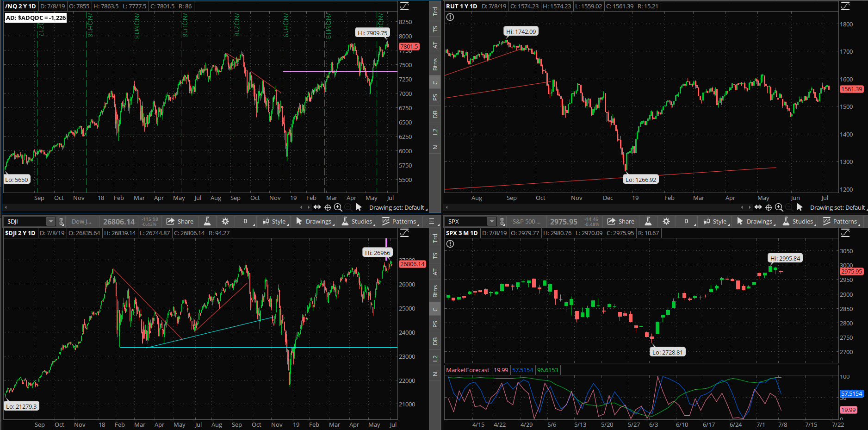Open the RUT chart's corner chart-mode icon
868x430 pixels.
845,6
